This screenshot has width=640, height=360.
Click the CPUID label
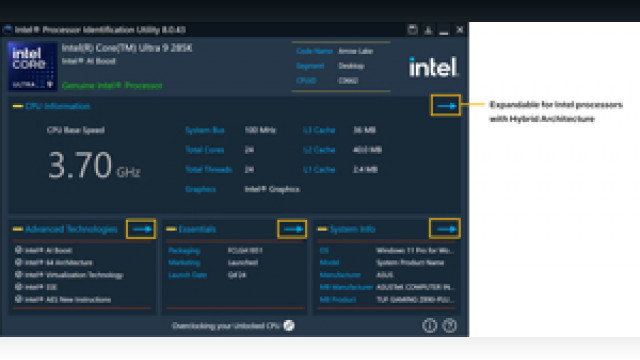pyautogui.click(x=306, y=80)
